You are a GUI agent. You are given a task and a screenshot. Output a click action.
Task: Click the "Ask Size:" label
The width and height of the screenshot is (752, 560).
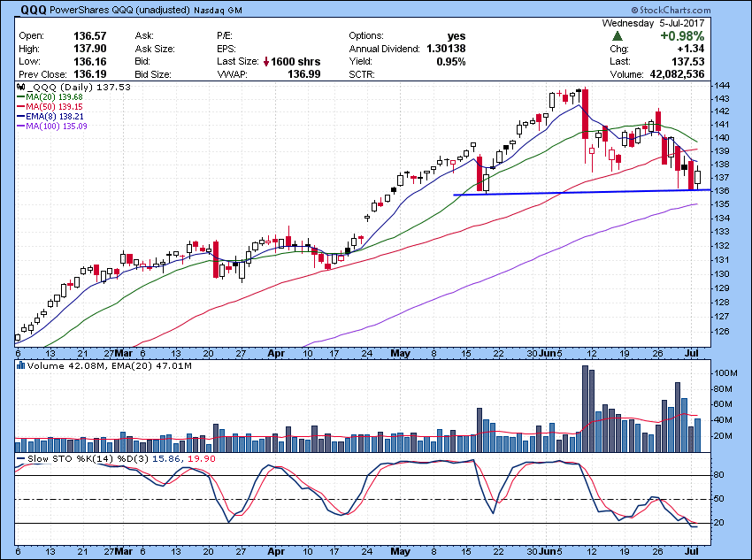pyautogui.click(x=155, y=49)
